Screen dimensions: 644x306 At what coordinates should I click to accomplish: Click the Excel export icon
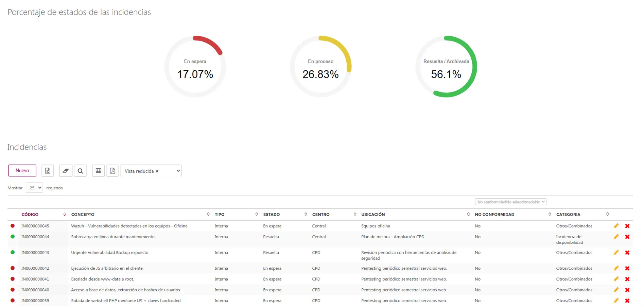(x=48, y=171)
